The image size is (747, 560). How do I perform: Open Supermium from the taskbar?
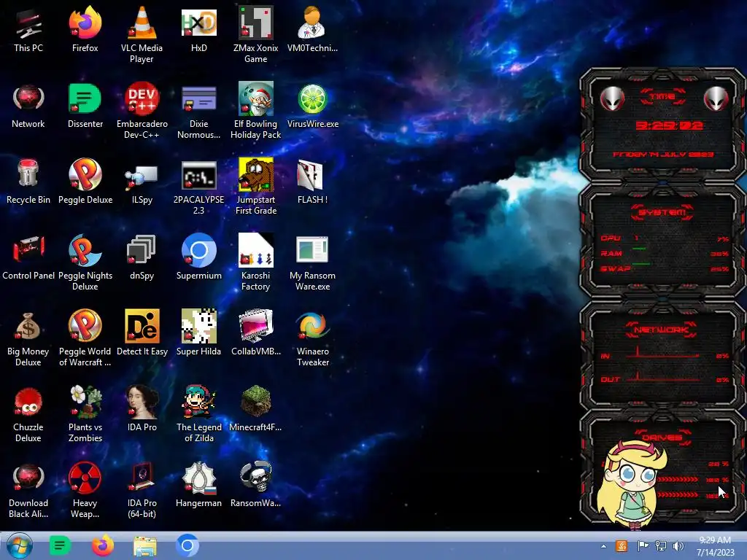tap(187, 545)
